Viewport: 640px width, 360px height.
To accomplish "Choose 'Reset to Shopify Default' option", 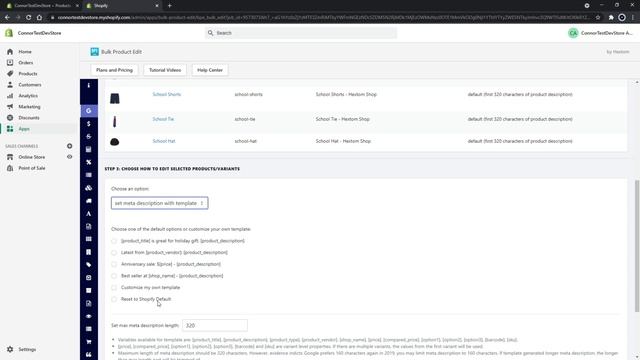I will 114,299.
